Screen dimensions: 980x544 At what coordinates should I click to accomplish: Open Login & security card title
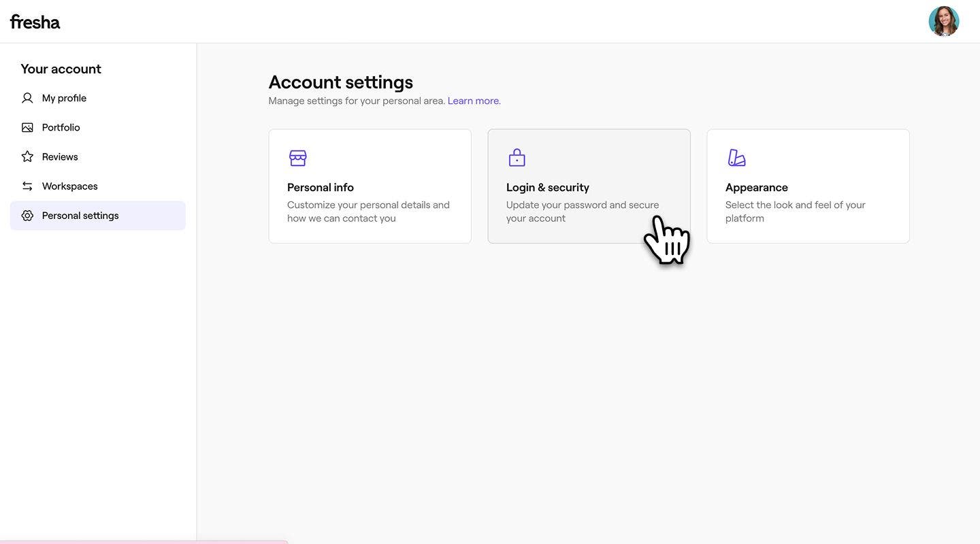coord(548,187)
